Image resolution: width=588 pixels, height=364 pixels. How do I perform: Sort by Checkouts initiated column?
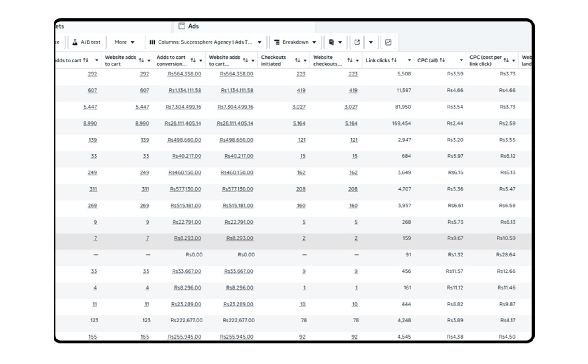[x=297, y=60]
